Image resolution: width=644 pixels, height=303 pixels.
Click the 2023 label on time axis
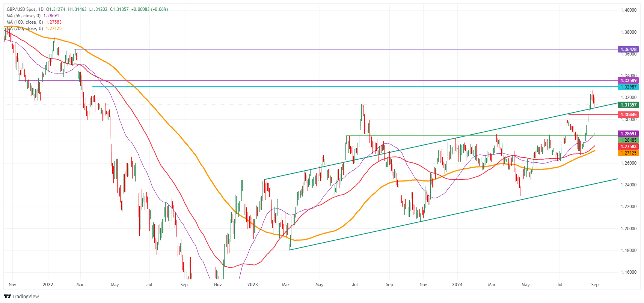pos(253,285)
